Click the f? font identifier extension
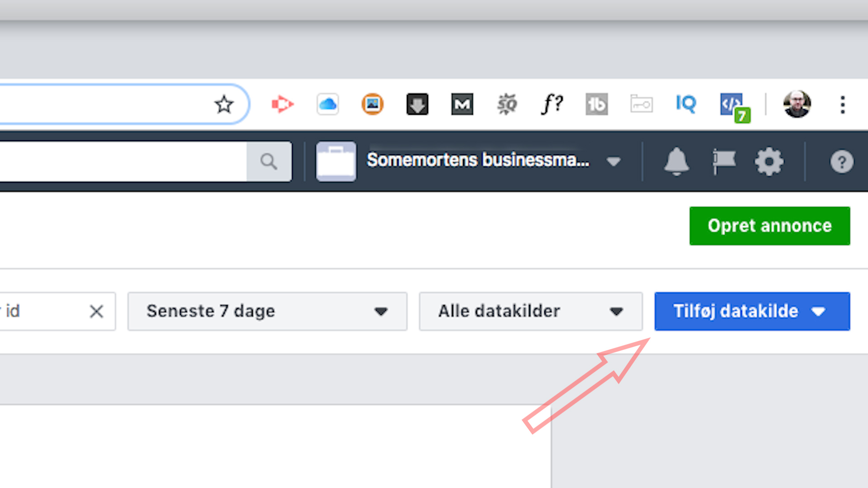Image resolution: width=868 pixels, height=488 pixels. pos(552,104)
